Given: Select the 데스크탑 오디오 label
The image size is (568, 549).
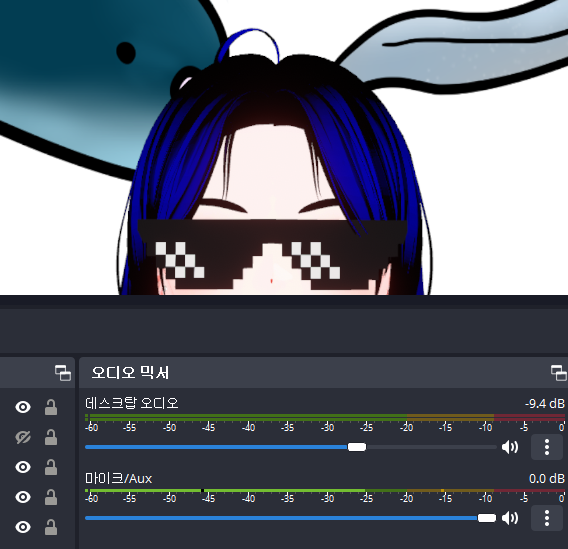Looking at the screenshot, I should point(132,403).
